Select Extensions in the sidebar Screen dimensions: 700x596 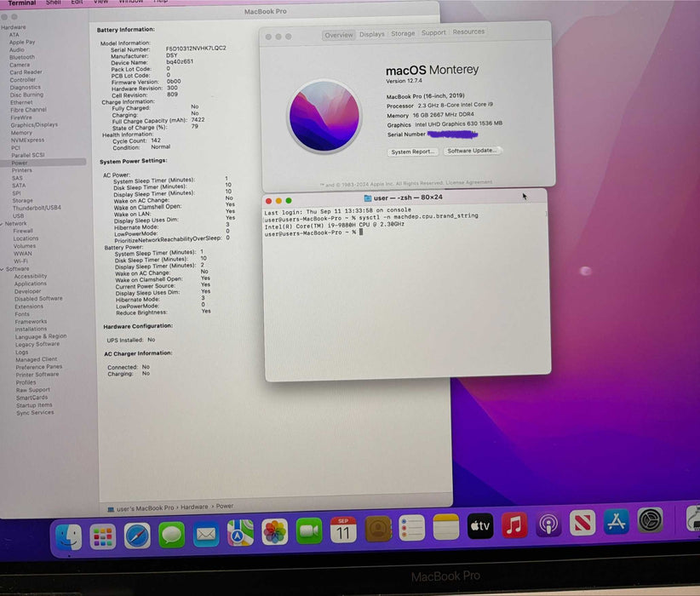(29, 307)
